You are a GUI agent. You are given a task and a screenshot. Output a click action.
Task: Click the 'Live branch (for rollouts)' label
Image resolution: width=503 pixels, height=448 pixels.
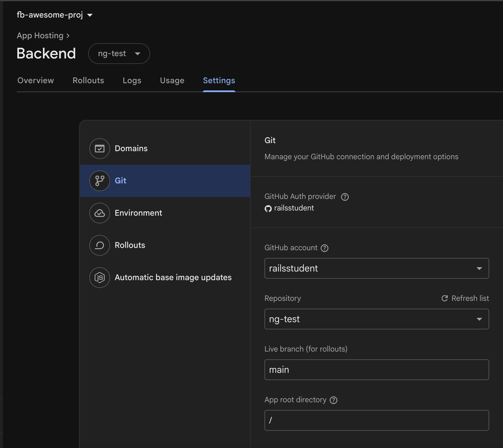click(306, 349)
